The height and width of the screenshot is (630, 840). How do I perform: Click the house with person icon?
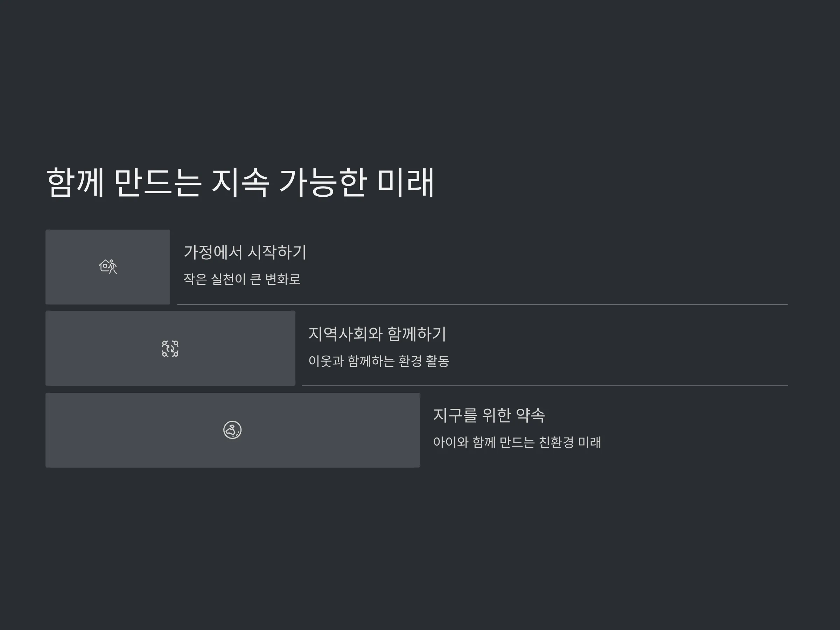click(108, 267)
